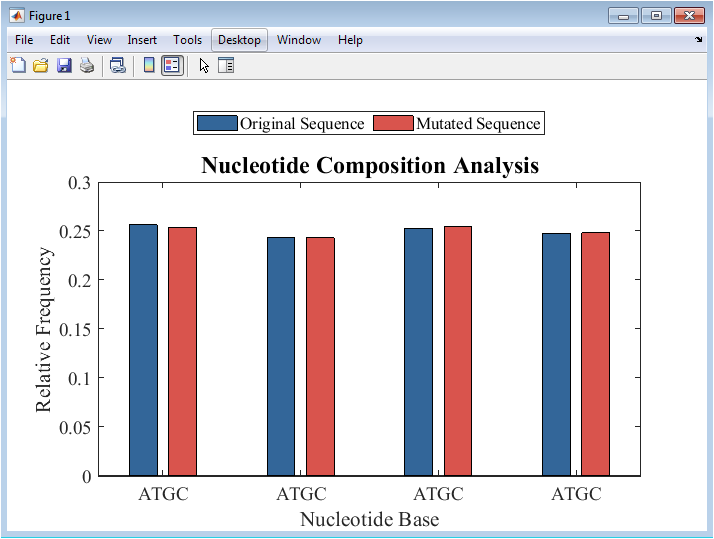
Task: Click the Mutated Sequence legend label
Action: pos(478,124)
